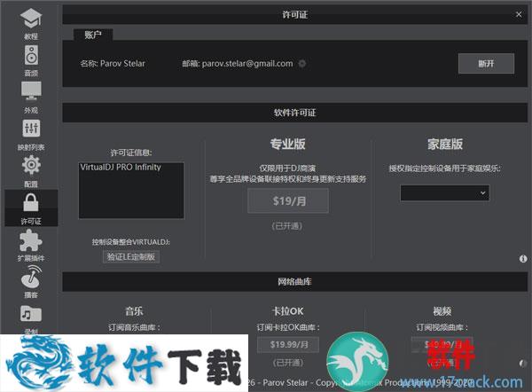Click the 订阅视频曲库 label
Screen dimensions: 532x392
point(442,327)
